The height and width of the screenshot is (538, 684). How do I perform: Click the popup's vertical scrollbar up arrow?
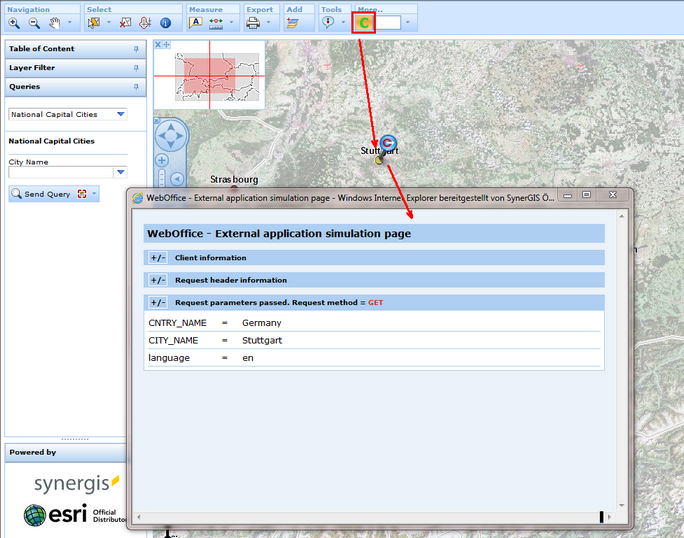[622, 216]
